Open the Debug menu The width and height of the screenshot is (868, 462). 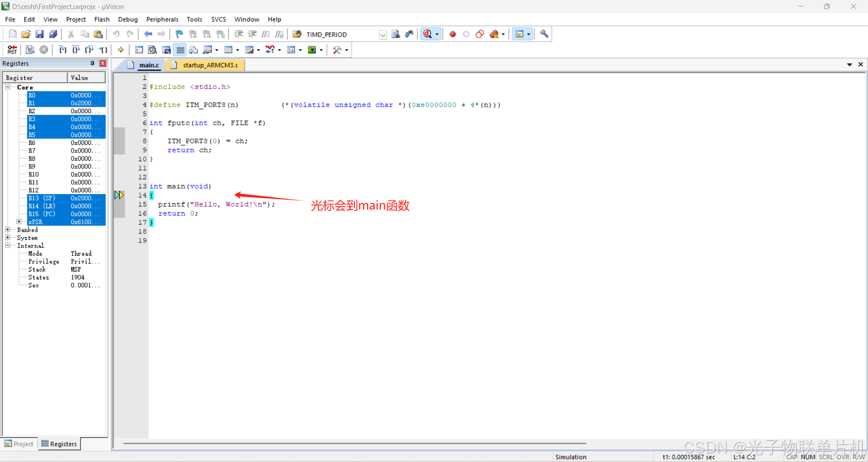[x=128, y=19]
